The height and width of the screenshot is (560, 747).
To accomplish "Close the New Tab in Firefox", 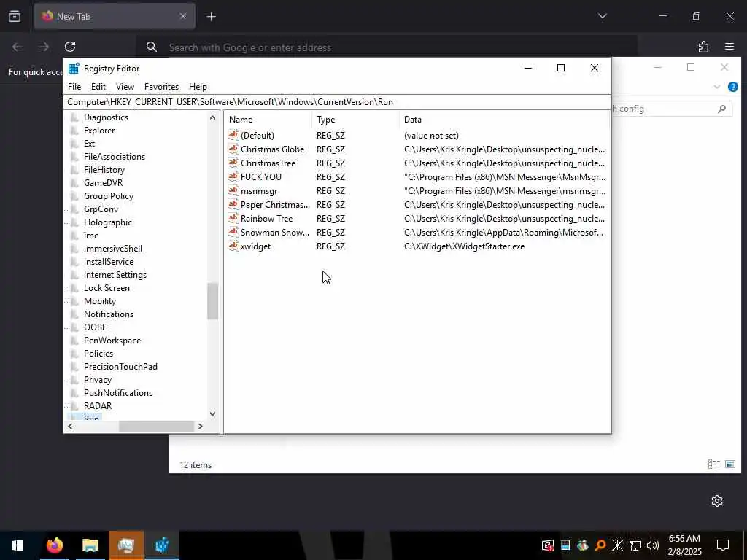I will coord(183,16).
